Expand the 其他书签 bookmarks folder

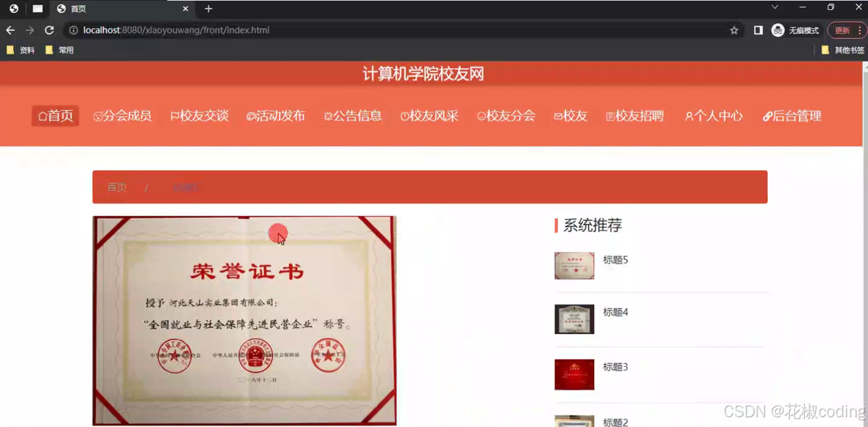coord(844,50)
